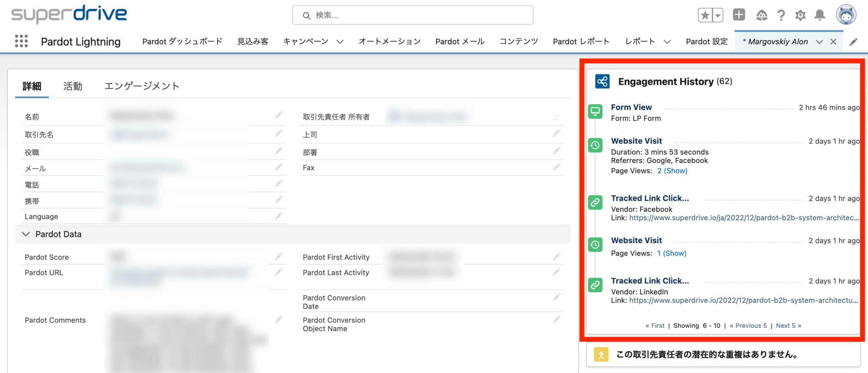This screenshot has height=373, width=868.
Task: Show the 2 page views link
Action: pyautogui.click(x=672, y=171)
